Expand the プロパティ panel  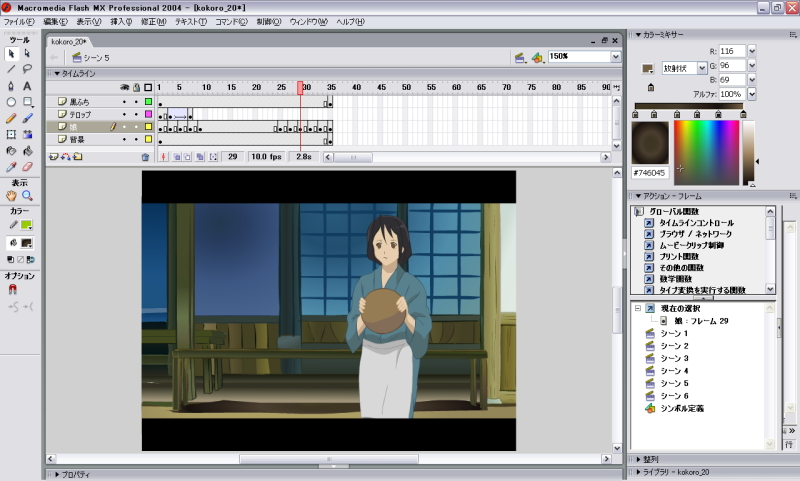click(58, 474)
